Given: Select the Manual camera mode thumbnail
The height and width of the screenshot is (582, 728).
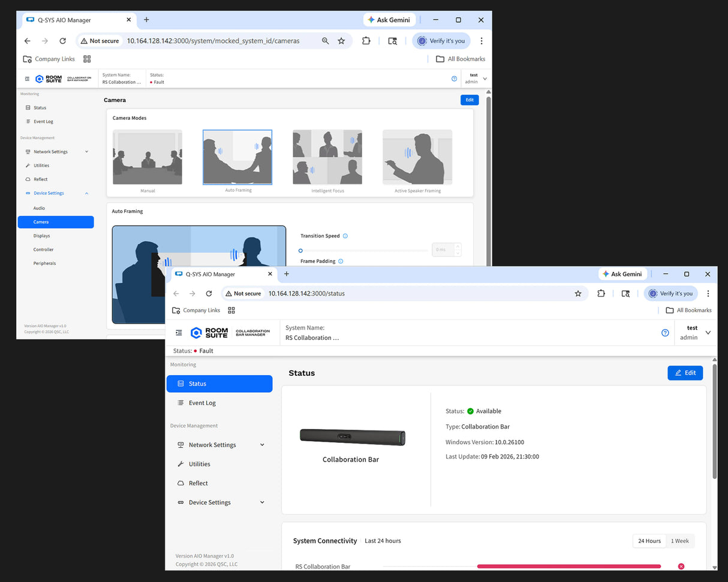Looking at the screenshot, I should pyautogui.click(x=148, y=157).
